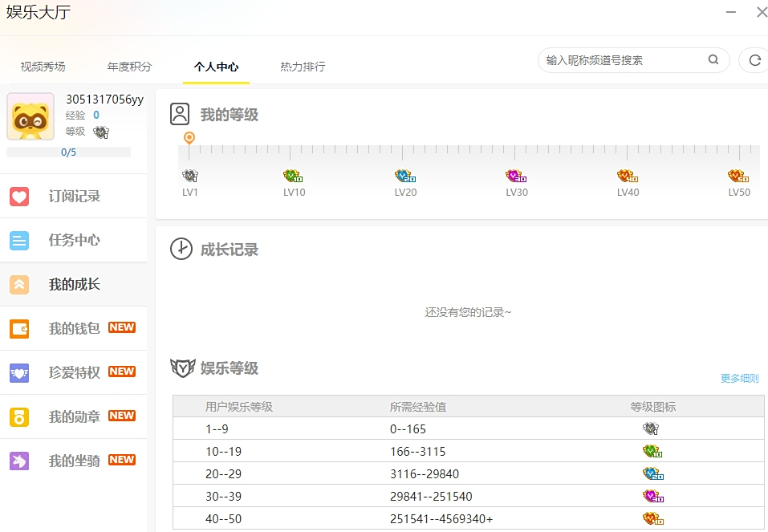Open the 我的勋章 medal icon
This screenshot has width=768, height=532.
tap(19, 416)
